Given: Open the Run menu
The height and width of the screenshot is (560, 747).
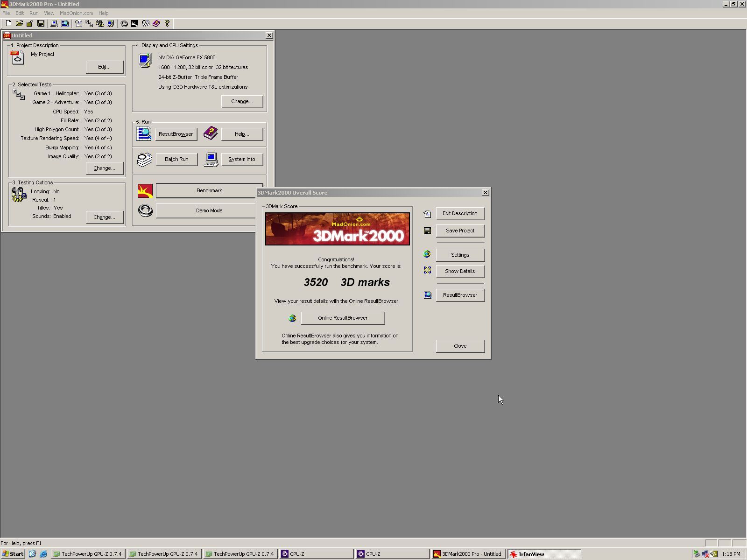Looking at the screenshot, I should (34, 13).
